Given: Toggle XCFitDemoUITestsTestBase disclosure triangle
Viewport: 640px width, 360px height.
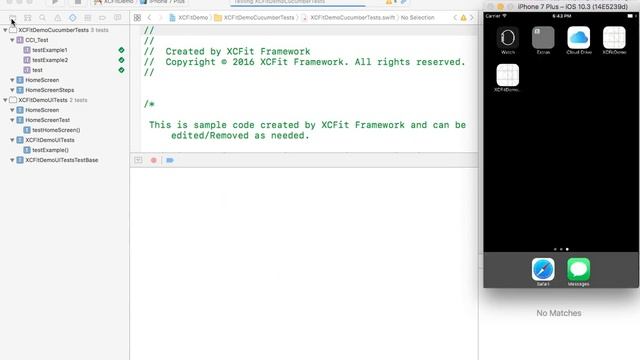Looking at the screenshot, I should pyautogui.click(x=12, y=160).
